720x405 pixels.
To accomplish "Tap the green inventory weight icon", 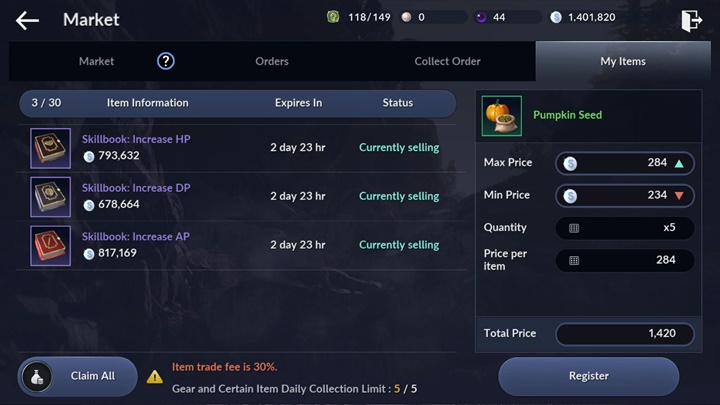I will tap(333, 17).
